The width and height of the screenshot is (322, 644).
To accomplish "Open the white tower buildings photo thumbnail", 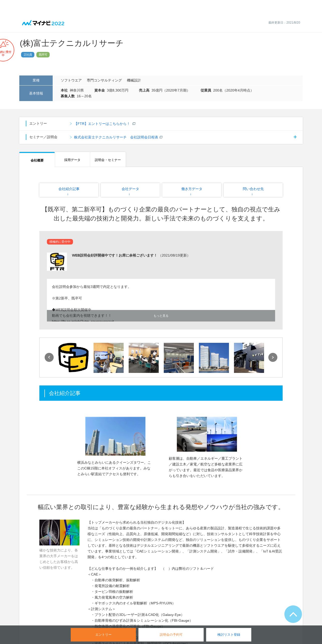I will 214,358.
